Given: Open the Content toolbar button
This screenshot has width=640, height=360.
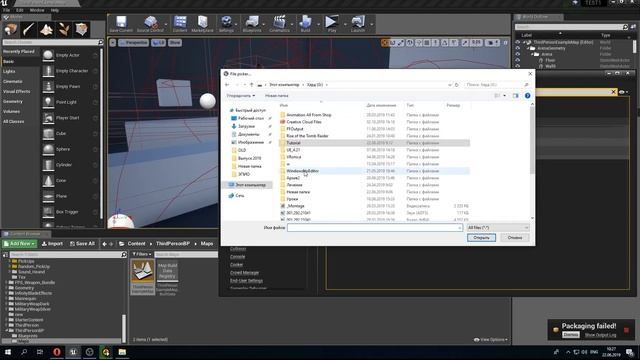Looking at the screenshot, I should (180, 24).
